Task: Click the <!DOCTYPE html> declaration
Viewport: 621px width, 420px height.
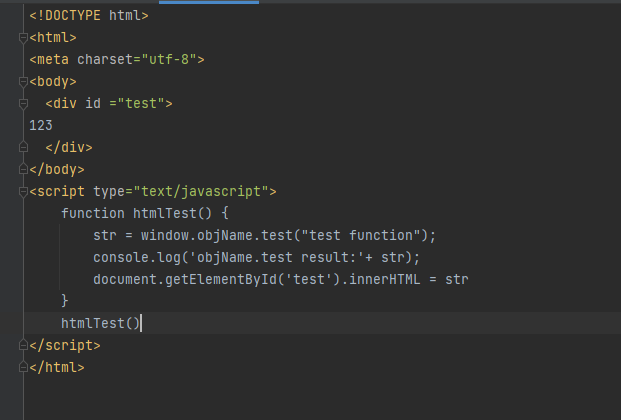Action: 89,16
